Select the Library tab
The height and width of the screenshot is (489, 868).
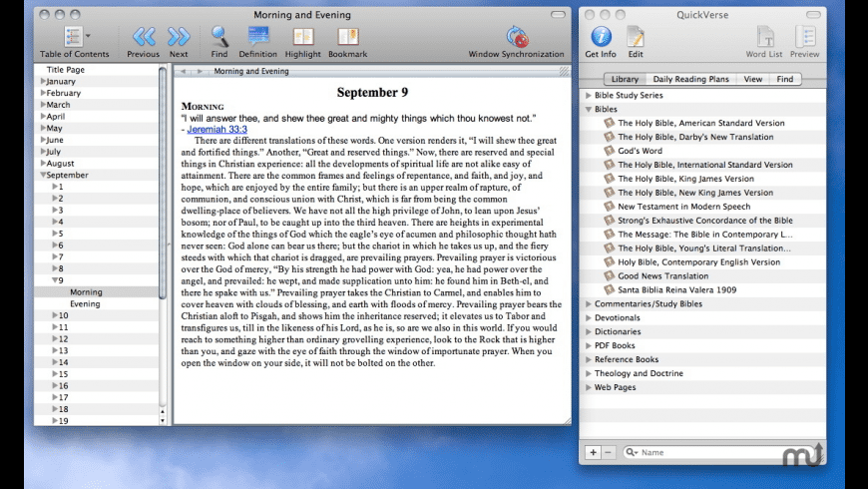[x=625, y=79]
